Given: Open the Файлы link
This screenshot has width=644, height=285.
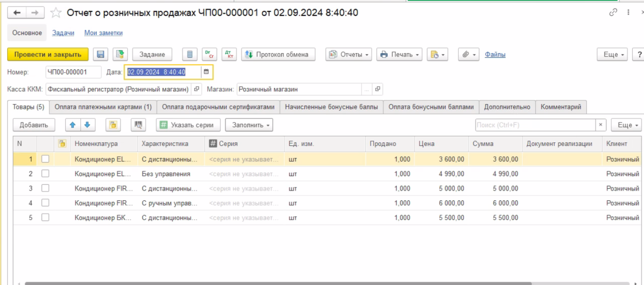Looking at the screenshot, I should coord(495,54).
